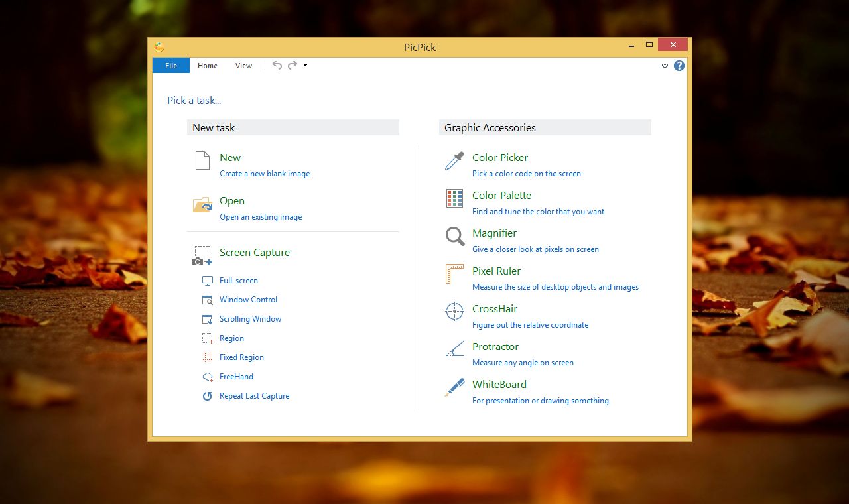849x504 pixels.
Task: Start a Full-screen capture
Action: click(239, 281)
